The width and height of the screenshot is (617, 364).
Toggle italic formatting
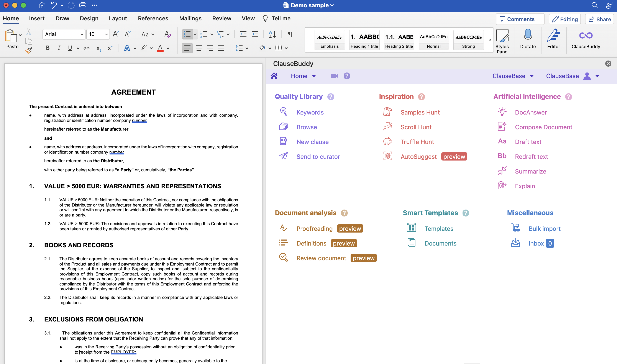[59, 48]
